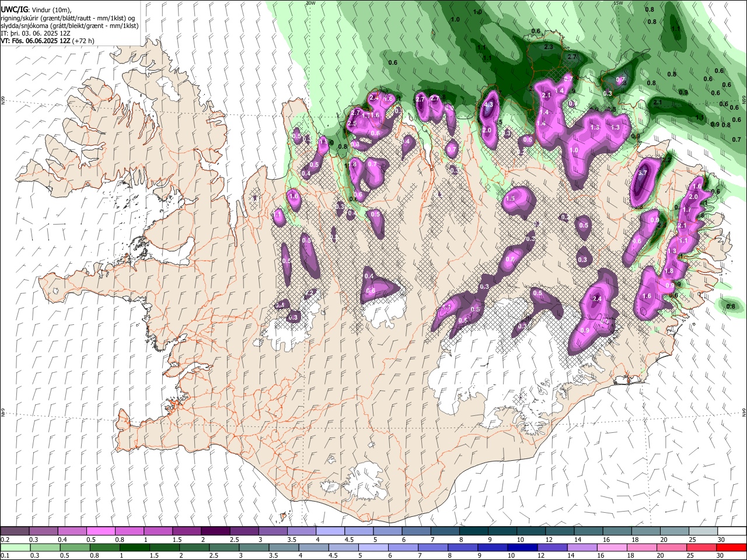This screenshot has height=560, width=747.
Task: Select the bottom-row blue swatch between 7 and 8
Action: pos(432,547)
